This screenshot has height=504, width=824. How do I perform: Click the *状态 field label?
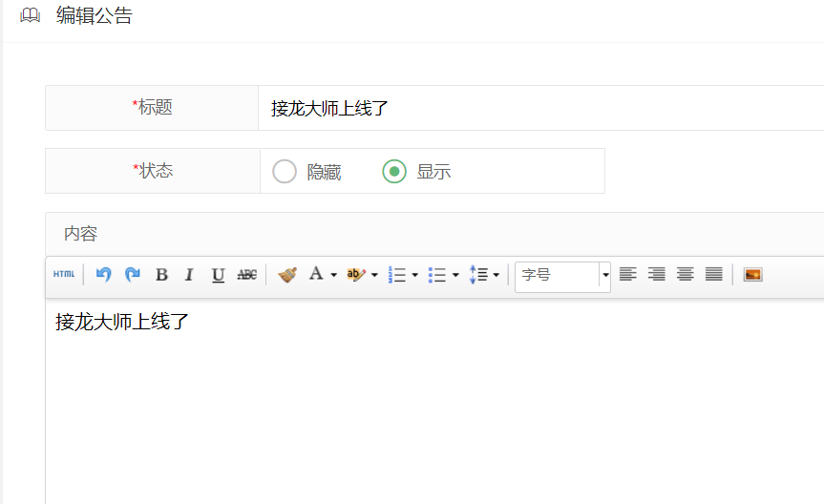click(153, 171)
